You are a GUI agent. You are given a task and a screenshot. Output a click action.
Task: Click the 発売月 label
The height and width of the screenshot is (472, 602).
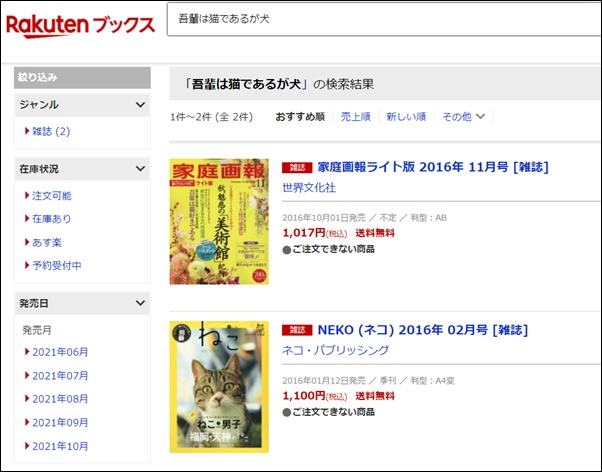click(x=37, y=330)
